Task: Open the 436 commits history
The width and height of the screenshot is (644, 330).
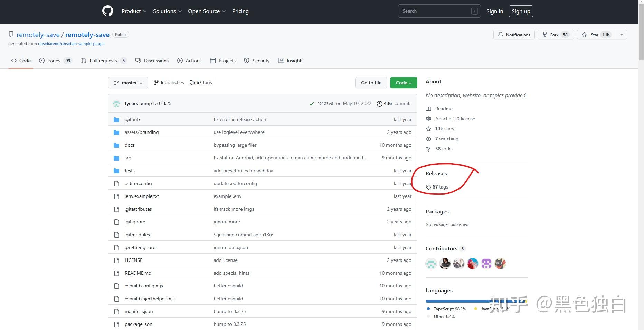Action: (394, 103)
